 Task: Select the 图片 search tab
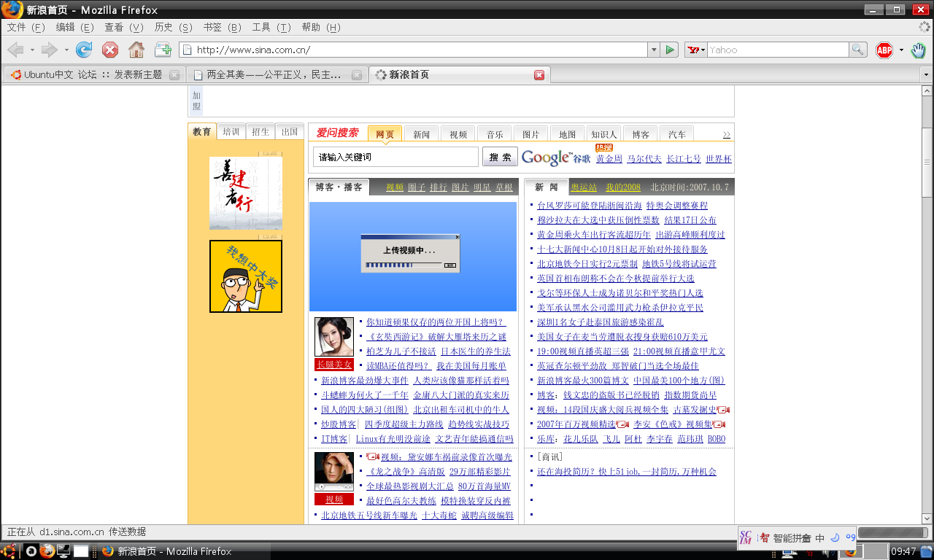pos(531,134)
